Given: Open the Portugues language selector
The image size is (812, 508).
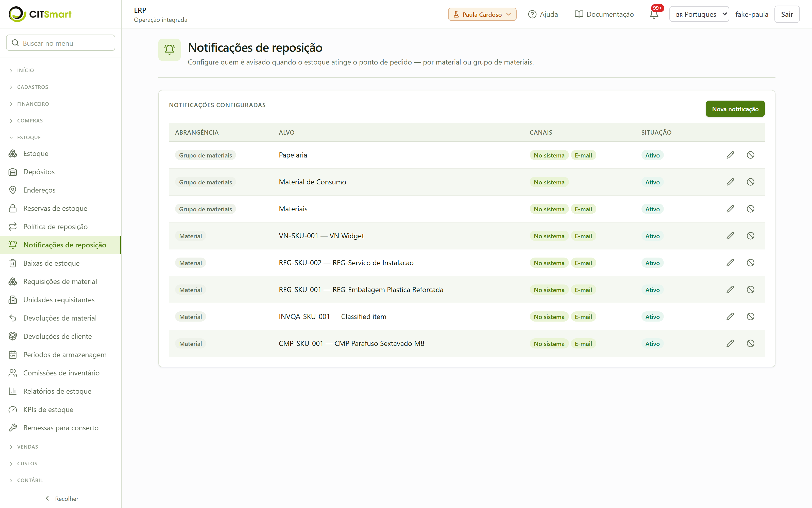Looking at the screenshot, I should [x=699, y=14].
